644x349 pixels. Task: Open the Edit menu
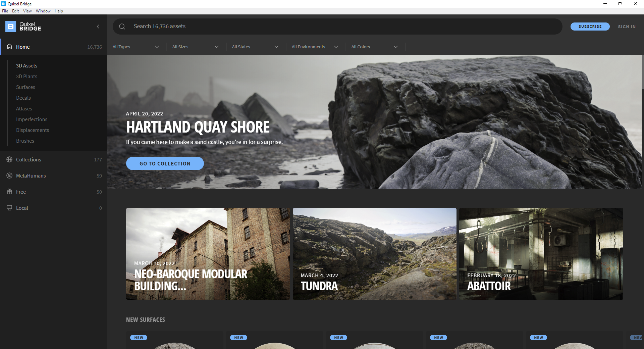pyautogui.click(x=15, y=11)
